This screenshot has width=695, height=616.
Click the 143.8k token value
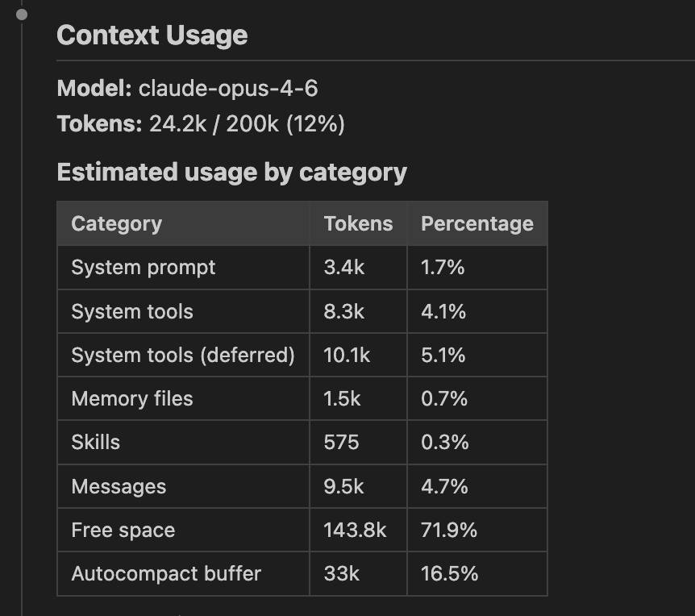point(355,530)
